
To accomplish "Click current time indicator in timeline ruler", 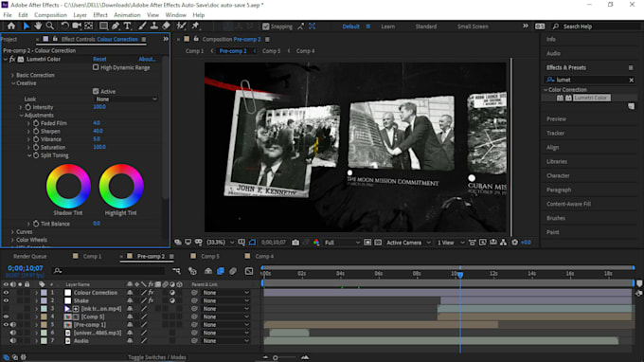I will 460,275.
